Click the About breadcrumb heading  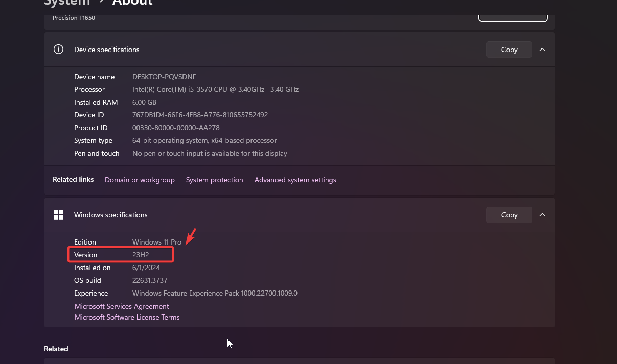point(132,3)
